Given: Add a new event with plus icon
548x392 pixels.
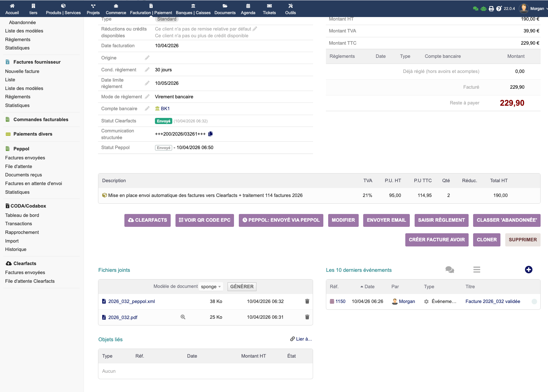Looking at the screenshot, I should pos(528,270).
